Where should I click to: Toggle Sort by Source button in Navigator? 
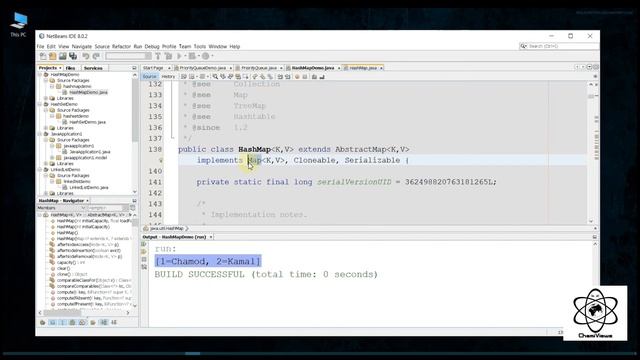click(114, 322)
